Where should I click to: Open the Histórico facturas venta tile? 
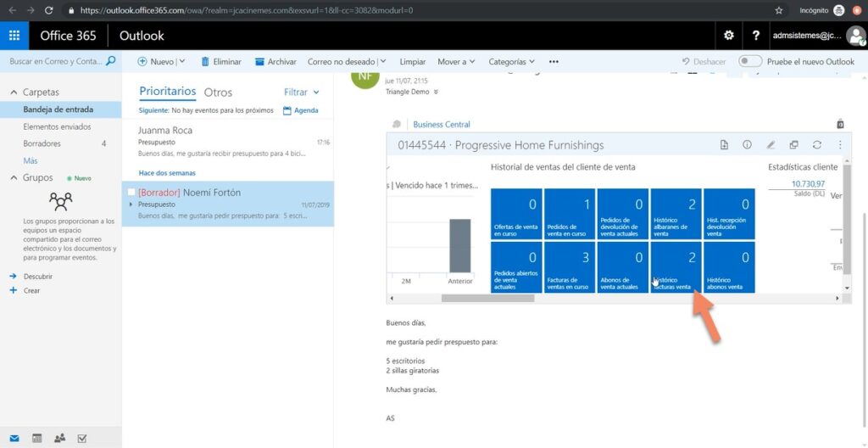pyautogui.click(x=675, y=267)
